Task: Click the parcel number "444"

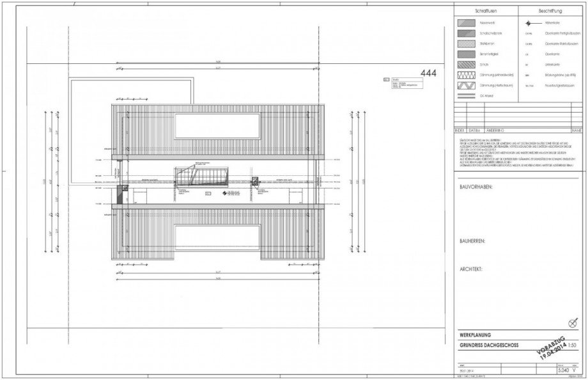Action: [428, 73]
